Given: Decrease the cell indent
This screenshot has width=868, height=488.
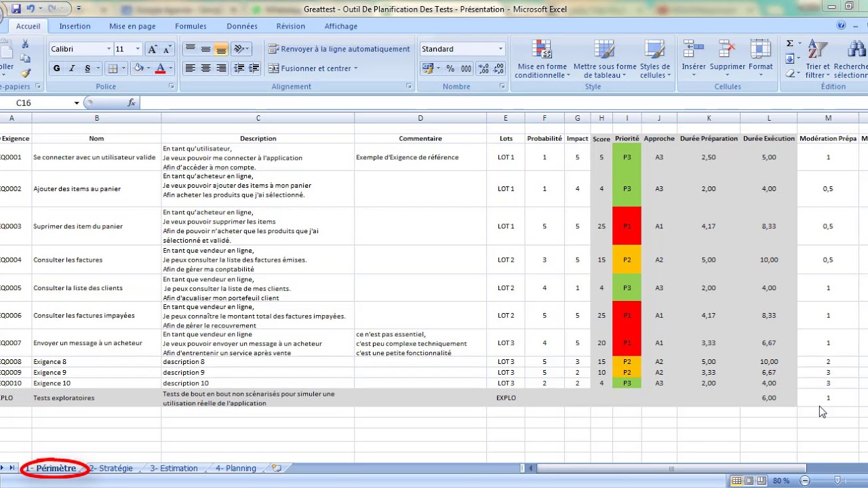Looking at the screenshot, I should (239, 68).
